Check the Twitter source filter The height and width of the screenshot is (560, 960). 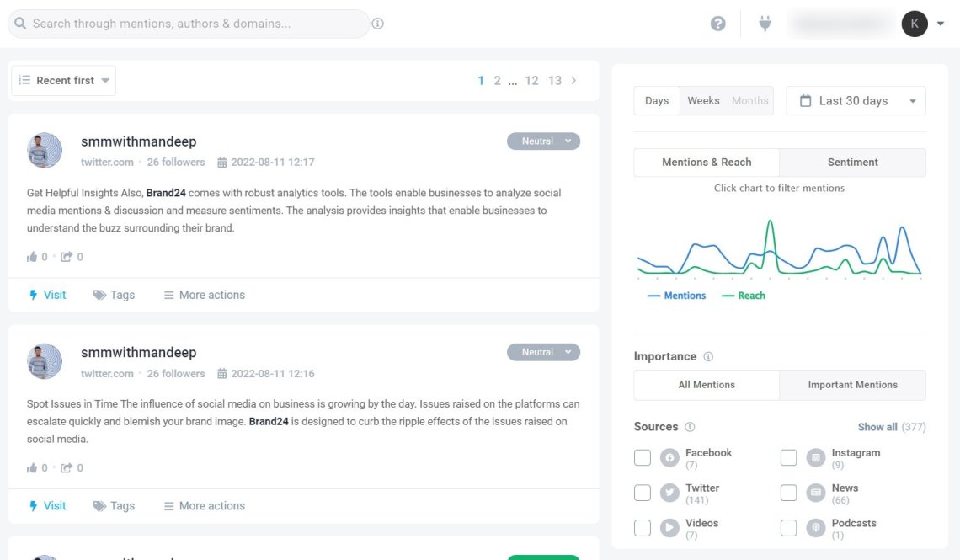coord(643,493)
